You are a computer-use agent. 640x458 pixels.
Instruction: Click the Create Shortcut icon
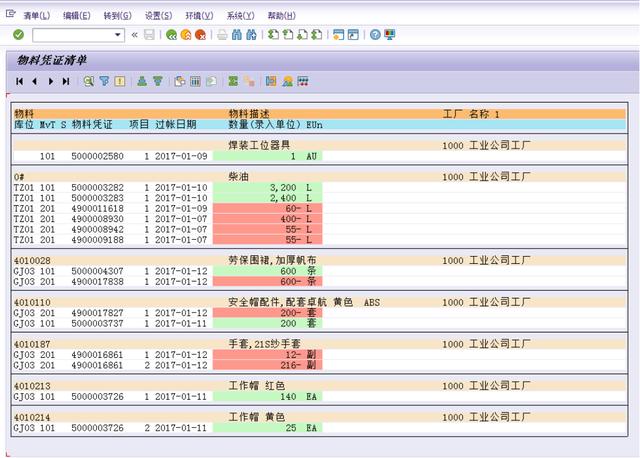tap(353, 35)
